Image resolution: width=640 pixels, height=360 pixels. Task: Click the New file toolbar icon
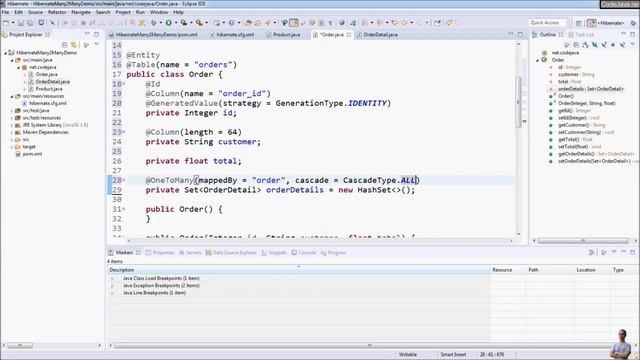[x=6, y=23]
